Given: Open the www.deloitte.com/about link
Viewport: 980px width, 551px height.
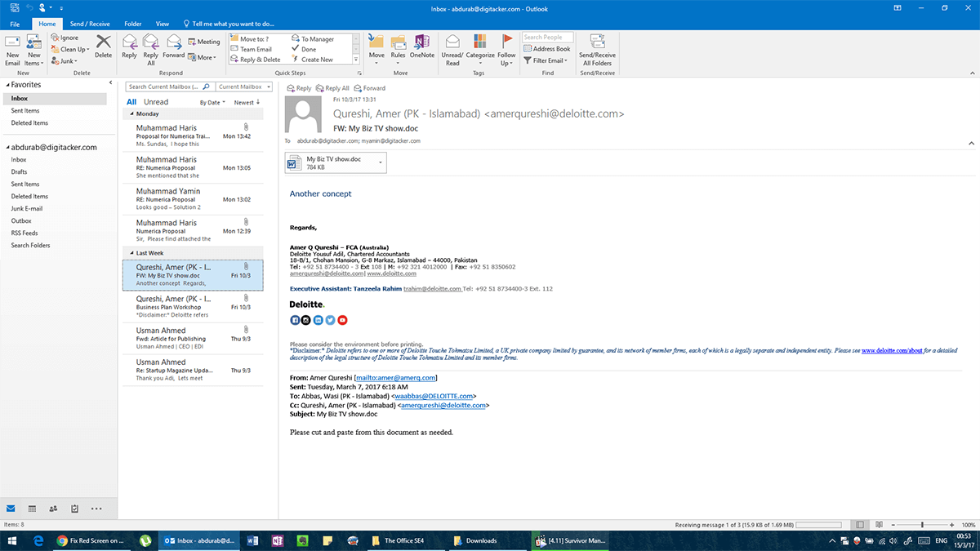Looking at the screenshot, I should [x=893, y=349].
